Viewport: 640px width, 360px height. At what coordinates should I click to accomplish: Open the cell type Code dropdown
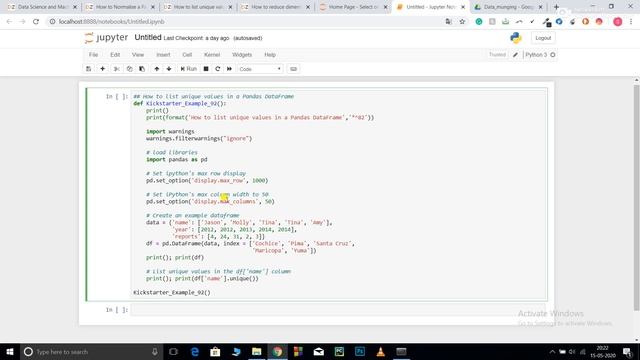tap(260, 69)
